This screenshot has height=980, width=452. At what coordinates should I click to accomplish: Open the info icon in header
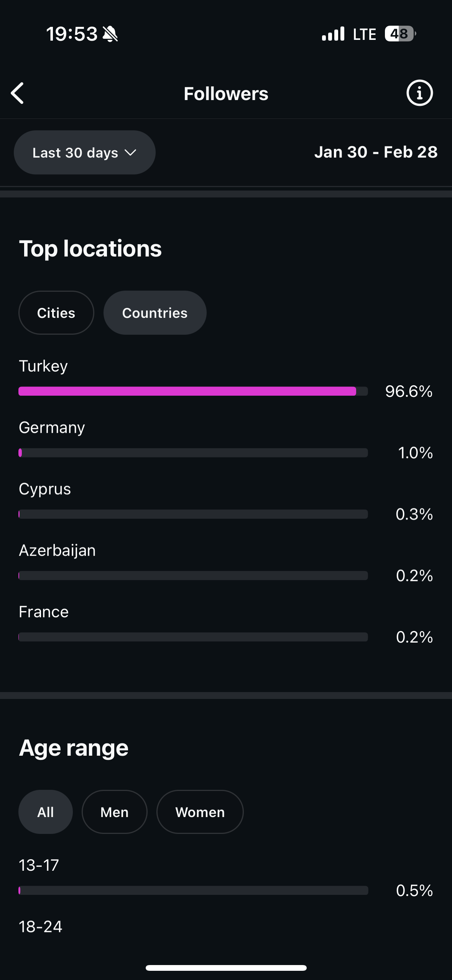[419, 93]
